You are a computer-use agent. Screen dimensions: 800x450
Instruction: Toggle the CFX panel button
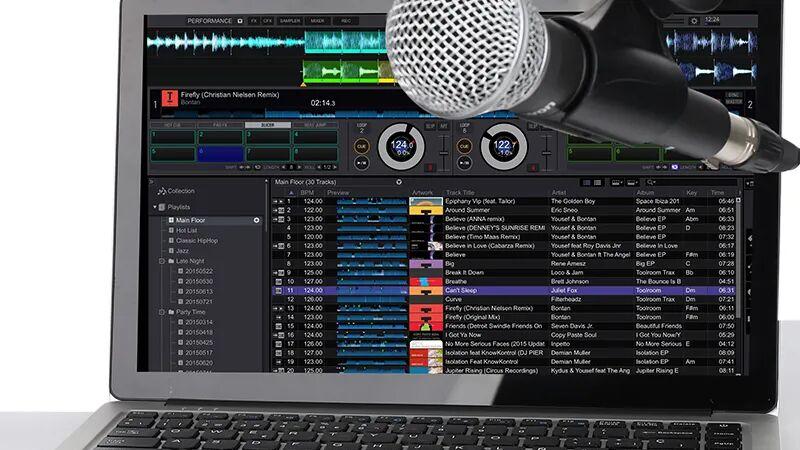click(x=267, y=21)
